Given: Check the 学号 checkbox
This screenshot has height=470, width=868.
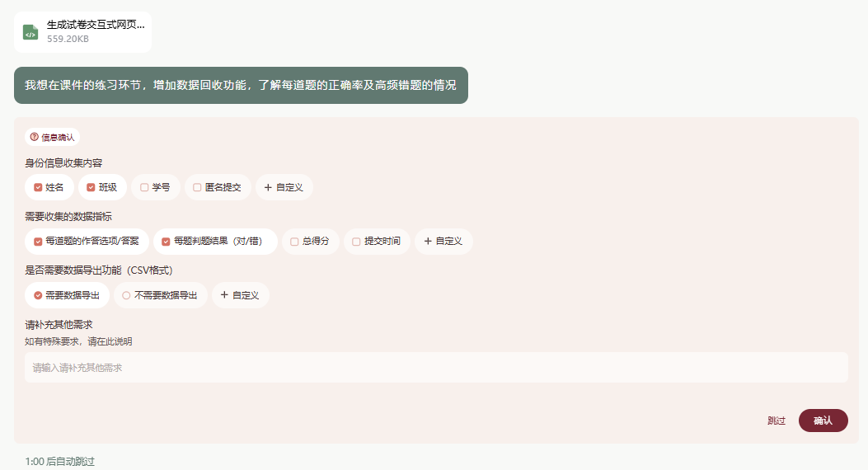Looking at the screenshot, I should [144, 188].
